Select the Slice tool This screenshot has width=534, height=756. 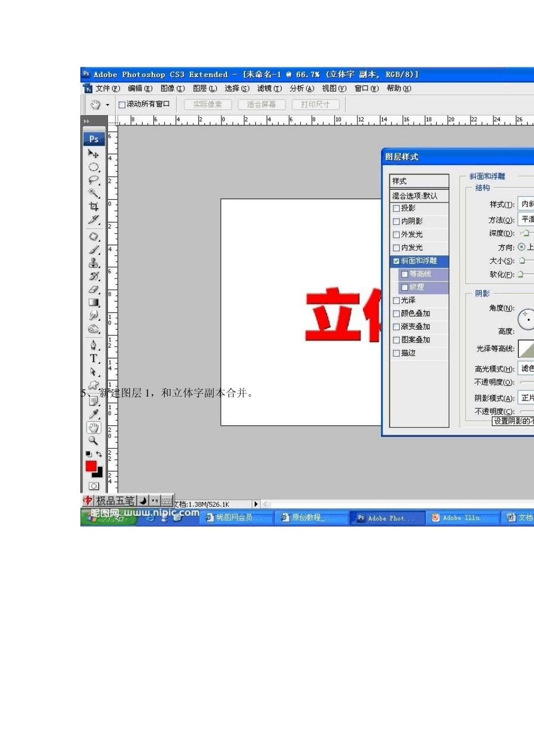pyautogui.click(x=93, y=219)
